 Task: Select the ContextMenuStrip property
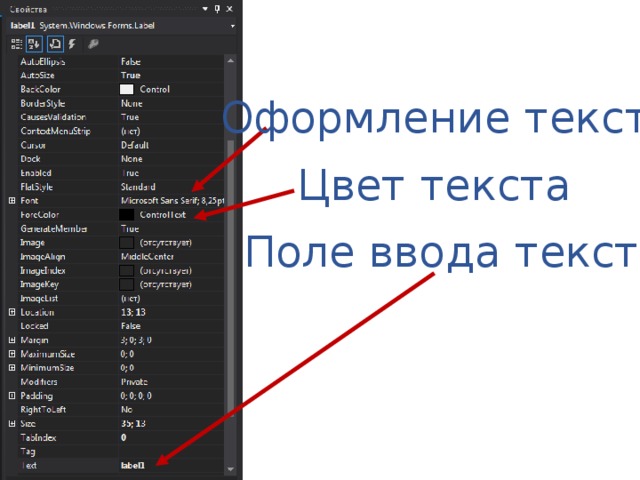(55, 131)
